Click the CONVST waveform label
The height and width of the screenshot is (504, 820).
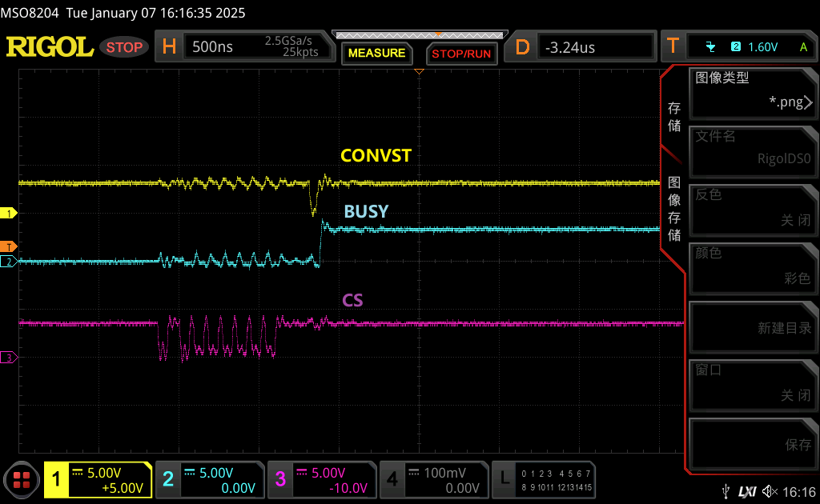376,156
